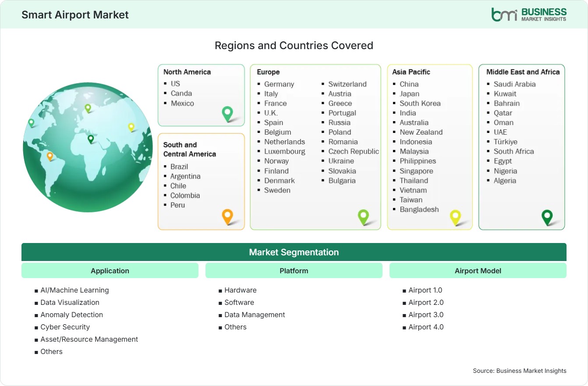Click the dark green pin in Middle East card
The width and height of the screenshot is (588, 386).
(x=547, y=217)
